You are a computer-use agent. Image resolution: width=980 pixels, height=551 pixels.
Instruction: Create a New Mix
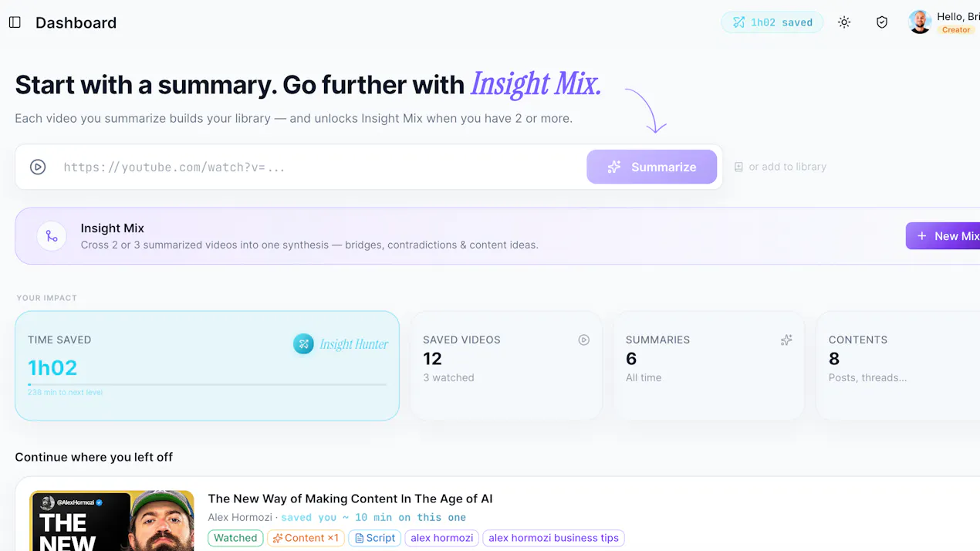click(x=945, y=236)
